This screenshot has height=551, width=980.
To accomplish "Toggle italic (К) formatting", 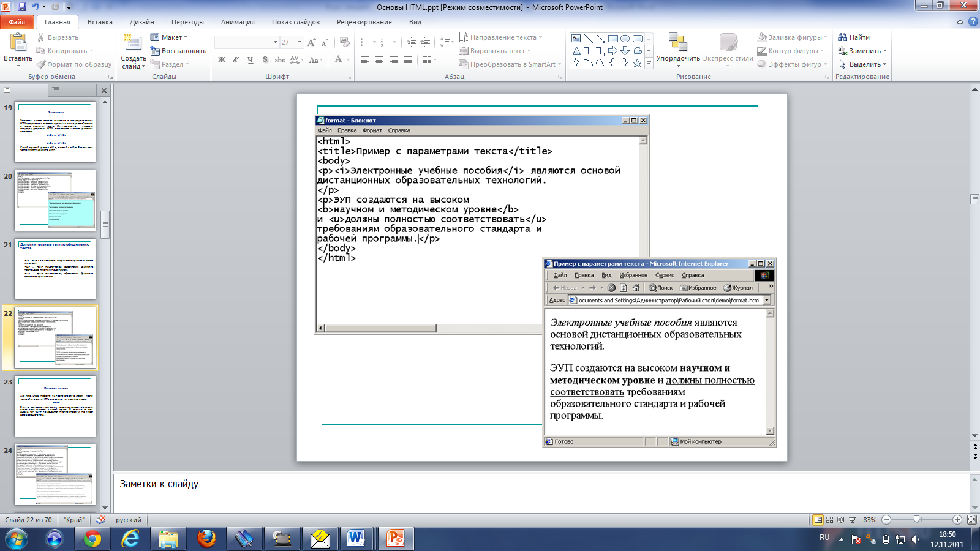I will pos(236,59).
